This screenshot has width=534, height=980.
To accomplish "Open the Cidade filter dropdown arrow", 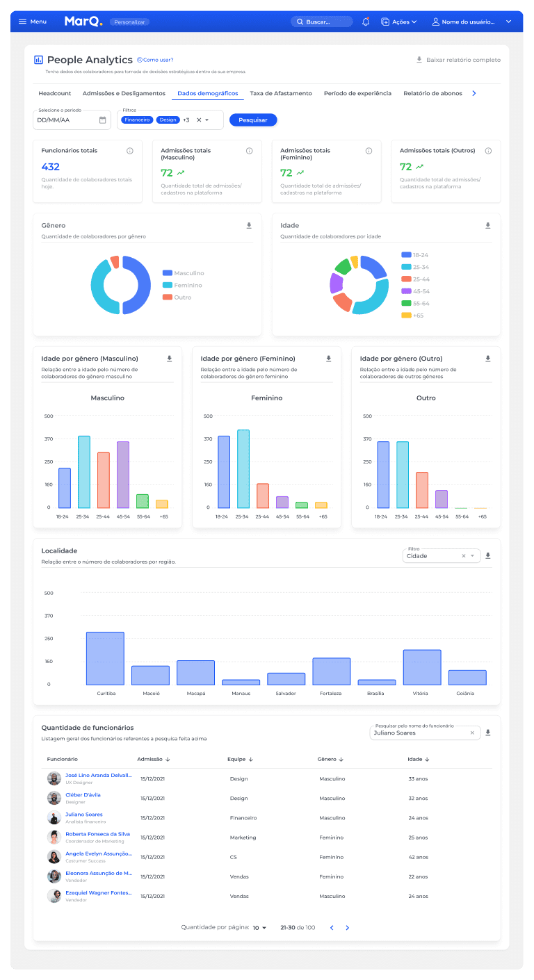I will (472, 556).
